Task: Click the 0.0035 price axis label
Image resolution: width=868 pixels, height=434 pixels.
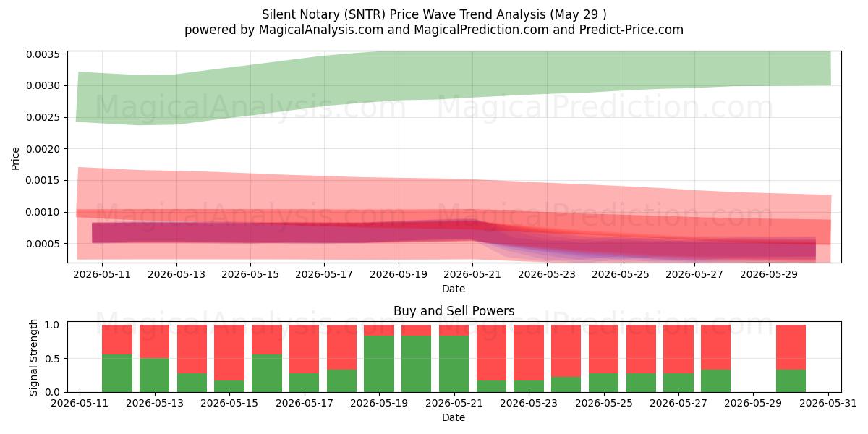Action: [46, 54]
